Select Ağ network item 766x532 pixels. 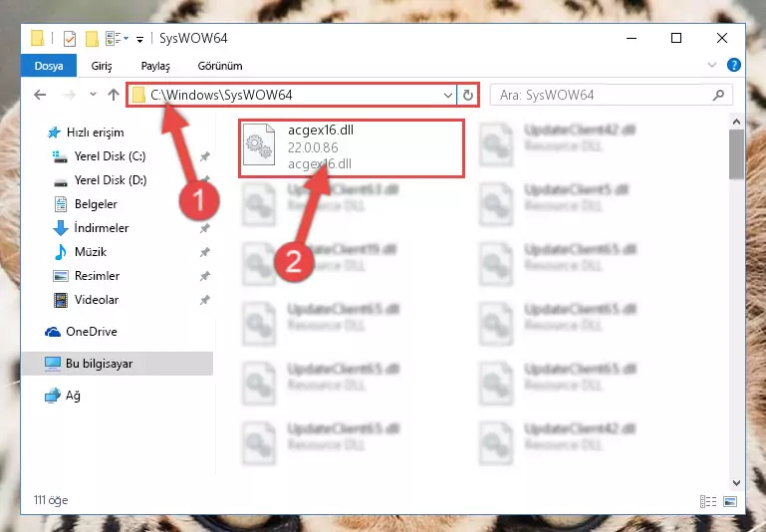pos(73,396)
